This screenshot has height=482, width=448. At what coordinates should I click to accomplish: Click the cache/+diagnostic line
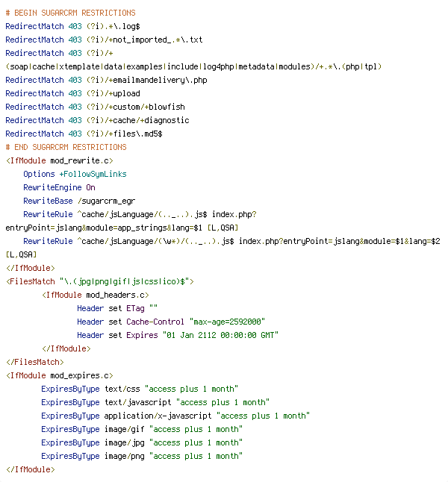point(97,120)
